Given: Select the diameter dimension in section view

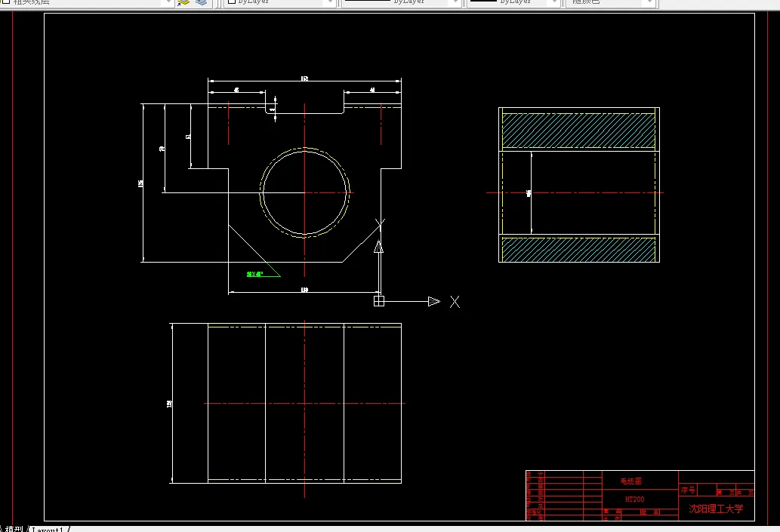Looking at the screenshot, I should pyautogui.click(x=530, y=193).
